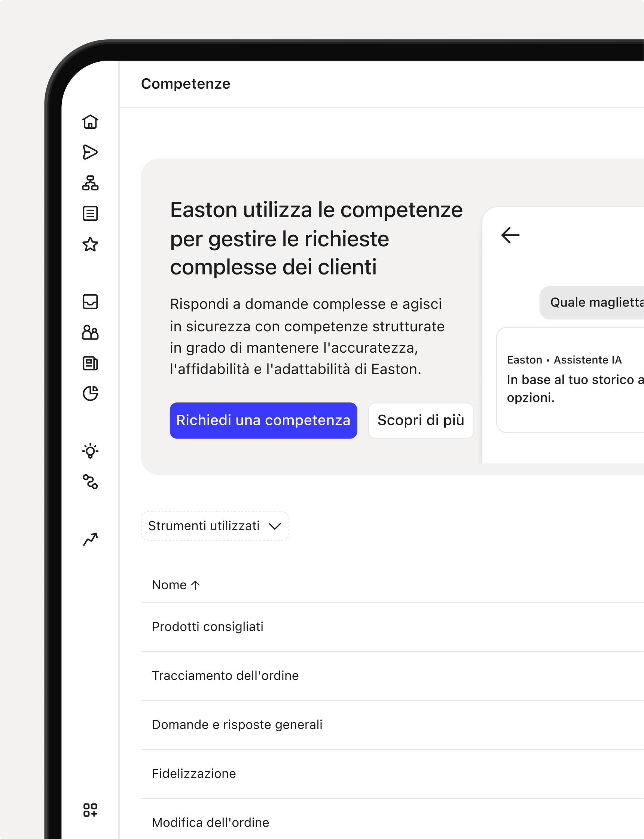
Task: Click the Quale maglietta chat bubble
Action: click(x=592, y=302)
